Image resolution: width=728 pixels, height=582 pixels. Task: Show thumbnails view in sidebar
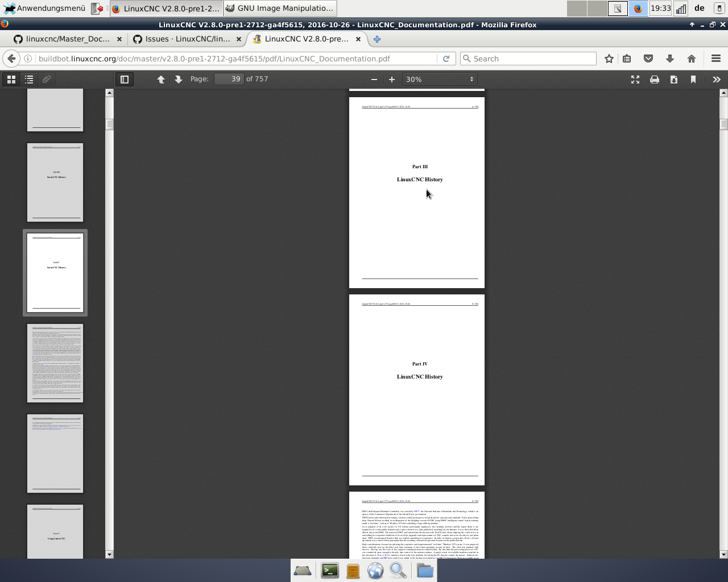11,80
